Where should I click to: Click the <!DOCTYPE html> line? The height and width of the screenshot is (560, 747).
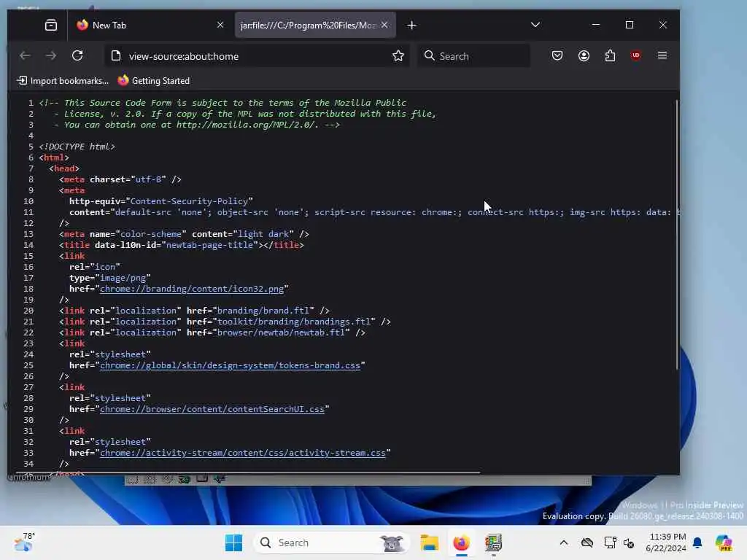tap(77, 146)
